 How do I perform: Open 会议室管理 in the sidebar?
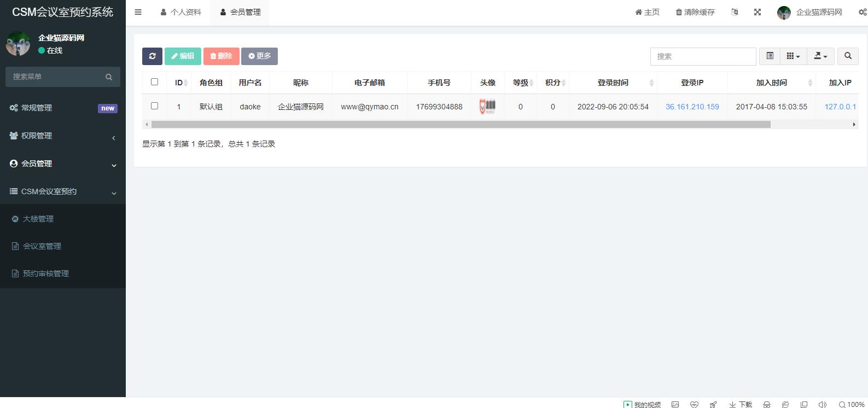coord(42,246)
